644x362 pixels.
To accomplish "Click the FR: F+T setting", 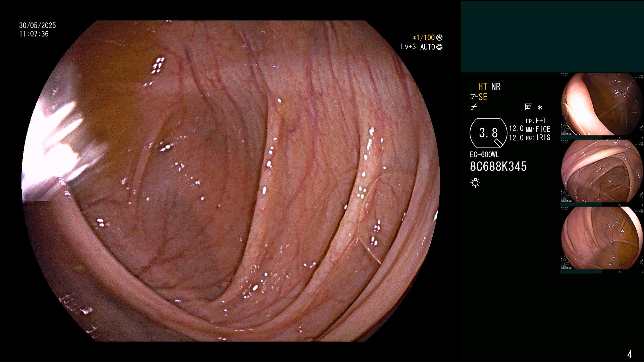I will tap(536, 121).
